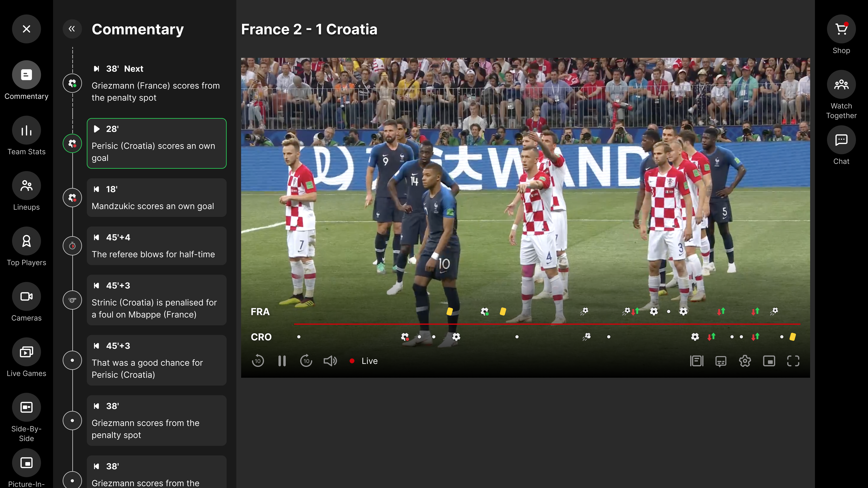The image size is (868, 488).
Task: Enable picture-in-picture from player controls
Action: pyautogui.click(x=769, y=361)
